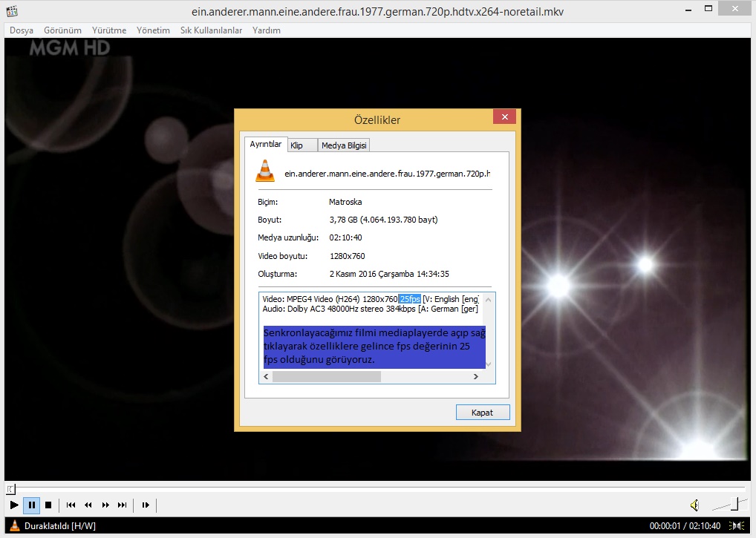Minimize the media player window

[688, 9]
